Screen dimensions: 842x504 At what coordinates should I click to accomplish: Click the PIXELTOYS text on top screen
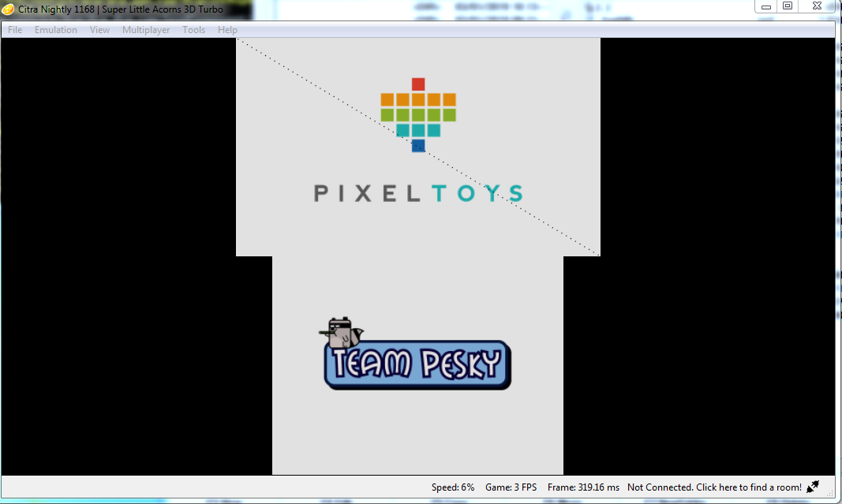pos(418,193)
